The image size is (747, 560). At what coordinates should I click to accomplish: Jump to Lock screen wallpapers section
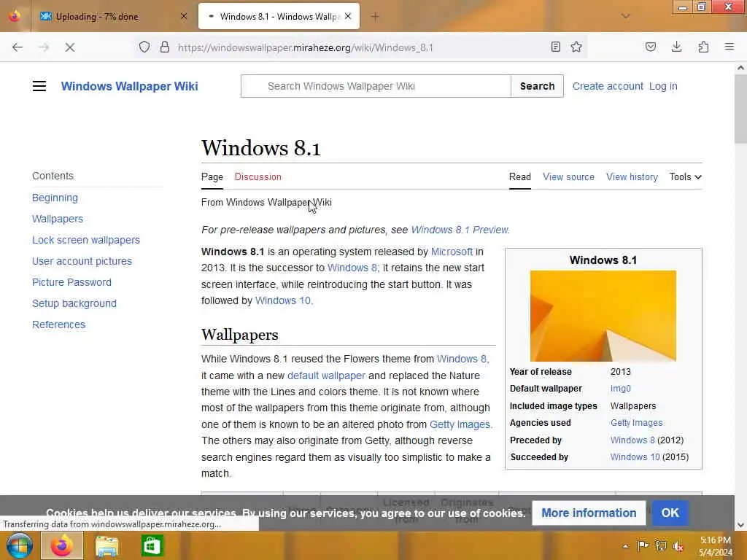(86, 240)
